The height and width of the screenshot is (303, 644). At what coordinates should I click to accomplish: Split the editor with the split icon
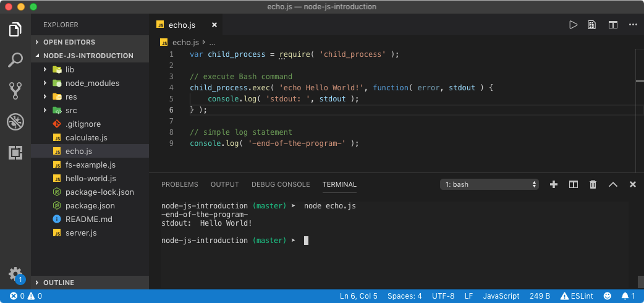(612, 25)
